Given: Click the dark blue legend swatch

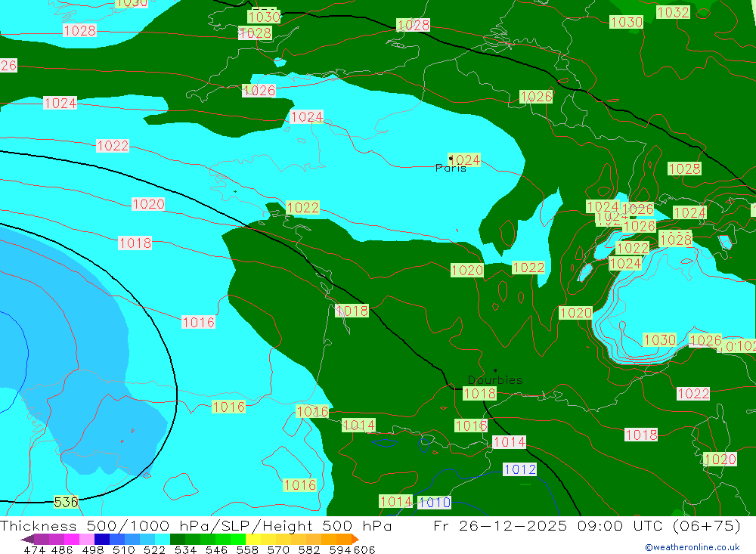Looking at the screenshot, I should (102, 539).
